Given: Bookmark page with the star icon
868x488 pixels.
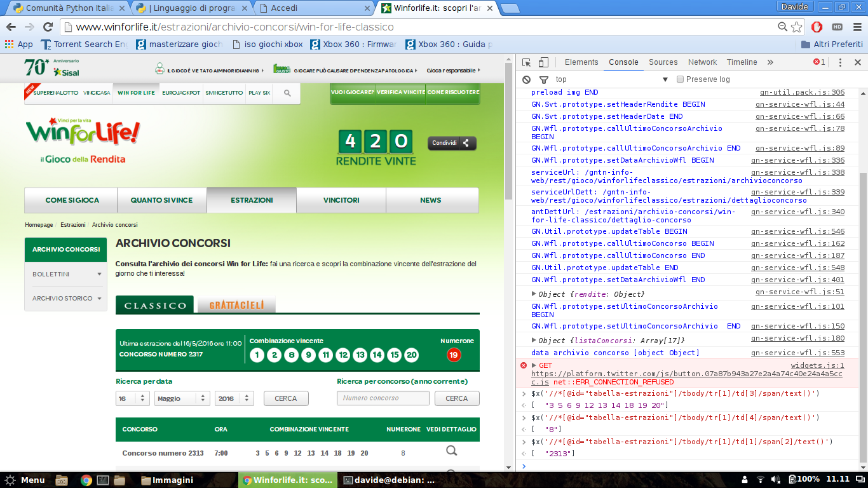Looking at the screenshot, I should [x=796, y=27].
